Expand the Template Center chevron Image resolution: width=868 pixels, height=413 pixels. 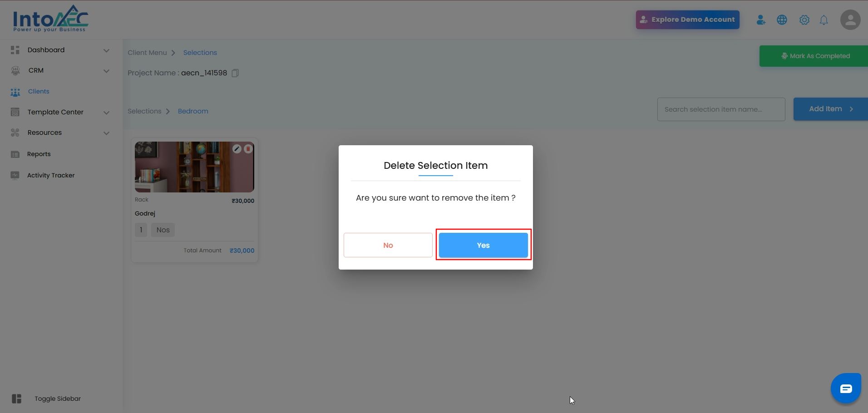(x=106, y=113)
